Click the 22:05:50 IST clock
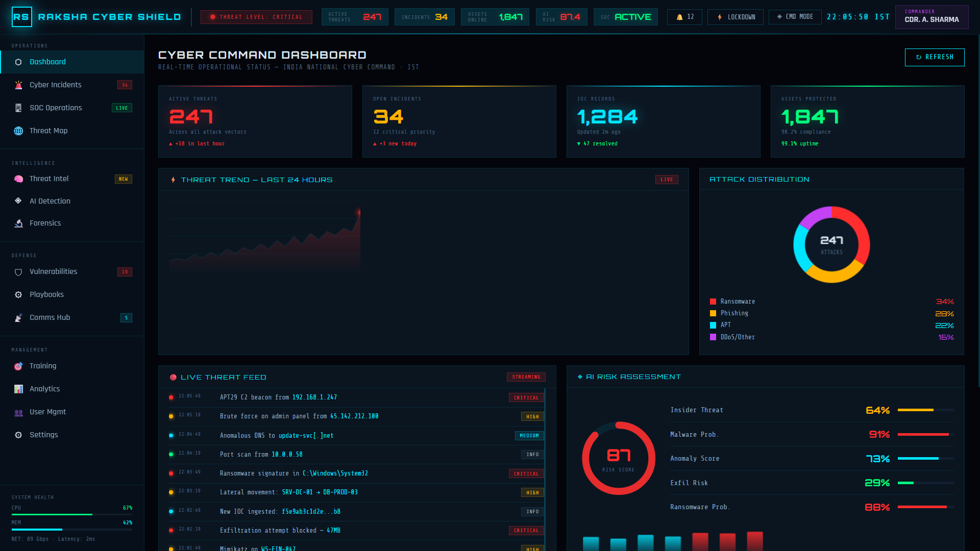The height and width of the screenshot is (551, 980). tap(858, 17)
